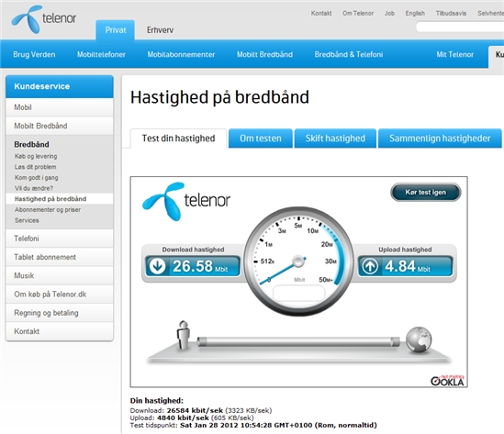Open Abonnementer og priser sidebar link
Image resolution: width=504 pixels, height=434 pixels.
(x=48, y=210)
